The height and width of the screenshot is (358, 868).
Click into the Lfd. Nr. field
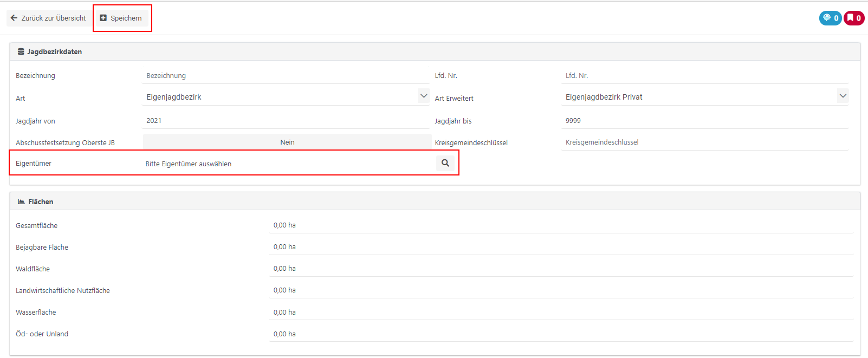704,76
